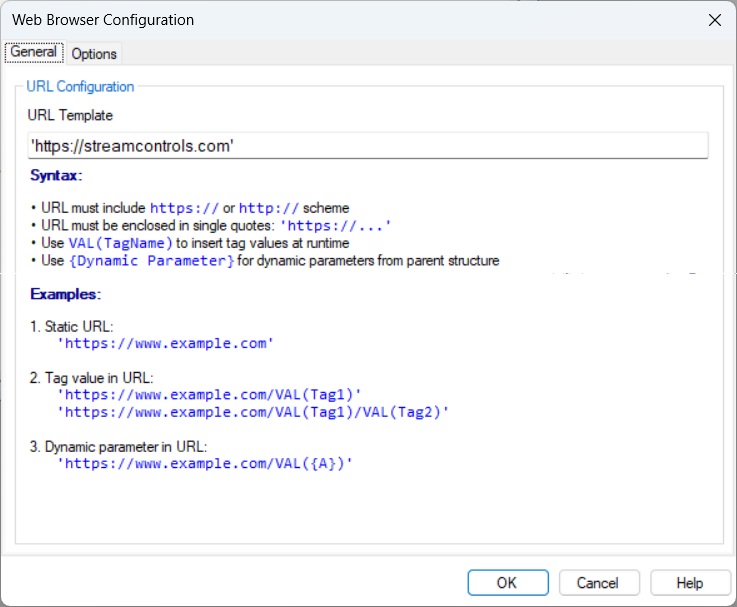The height and width of the screenshot is (607, 737).
Task: Click the Web Browser Configuration title bar
Action: [x=300, y=20]
